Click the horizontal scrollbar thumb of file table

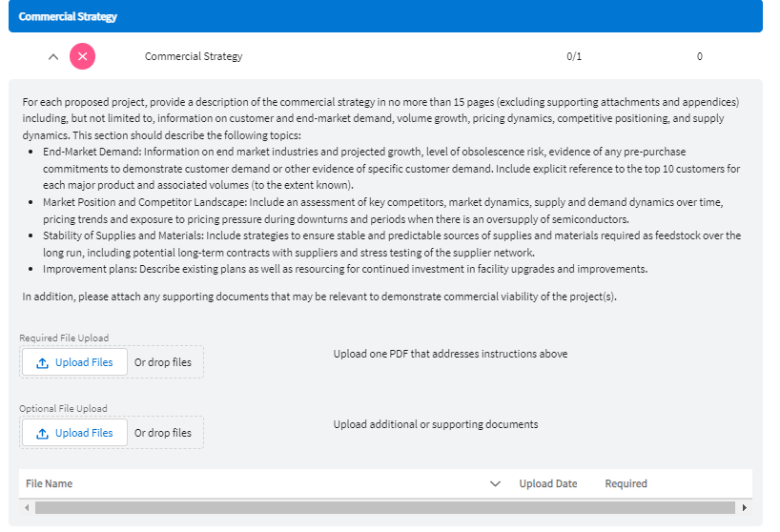[x=381, y=507]
